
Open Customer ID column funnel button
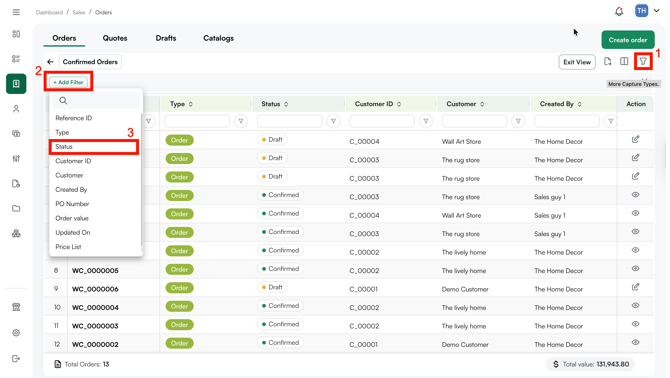click(426, 121)
